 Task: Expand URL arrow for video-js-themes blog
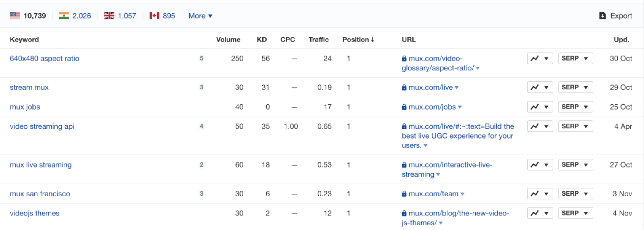coord(441,223)
